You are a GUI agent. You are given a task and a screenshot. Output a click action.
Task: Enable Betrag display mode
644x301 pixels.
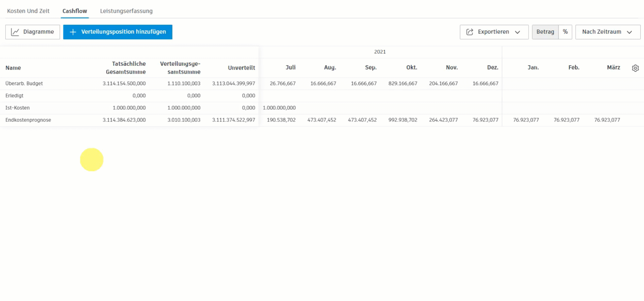(545, 32)
